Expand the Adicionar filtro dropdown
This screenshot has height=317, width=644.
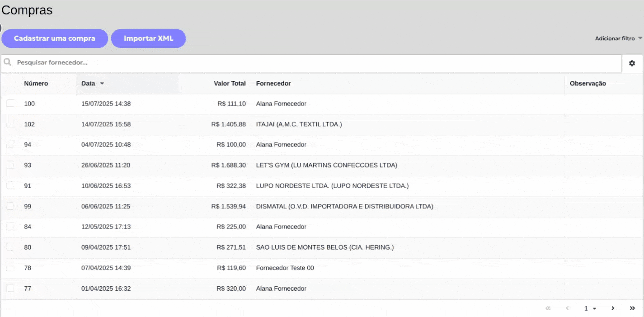tap(618, 38)
